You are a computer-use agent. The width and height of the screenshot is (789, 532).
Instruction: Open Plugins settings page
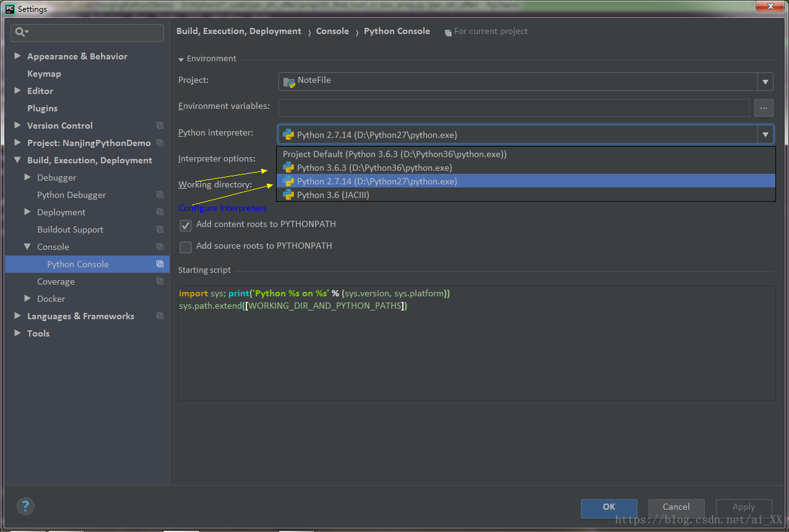[42, 108]
